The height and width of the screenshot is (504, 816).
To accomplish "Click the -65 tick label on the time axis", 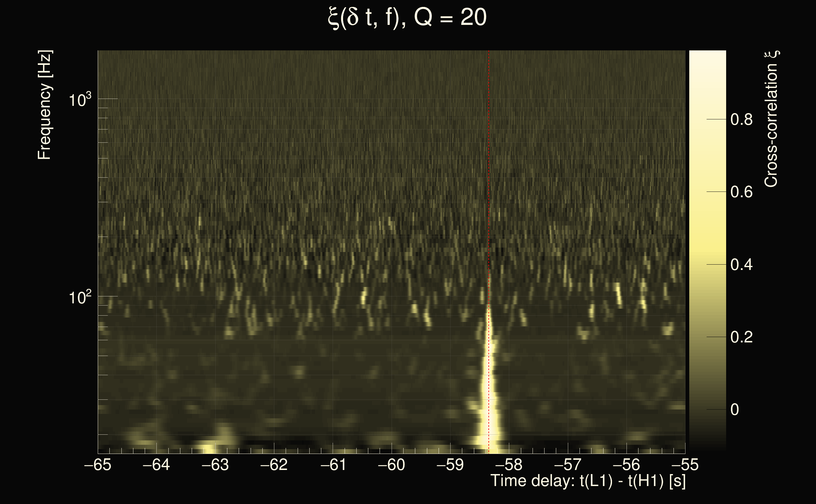I will point(98,465).
